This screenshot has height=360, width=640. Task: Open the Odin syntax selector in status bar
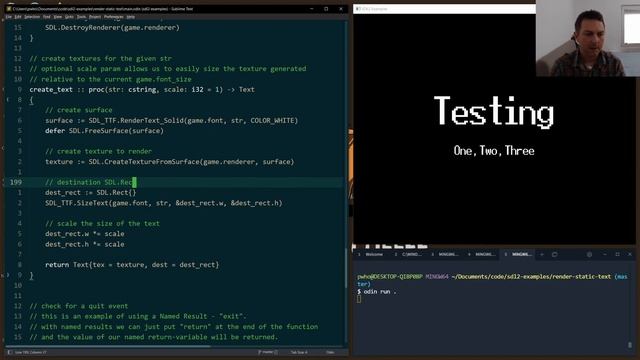[x=330, y=352]
